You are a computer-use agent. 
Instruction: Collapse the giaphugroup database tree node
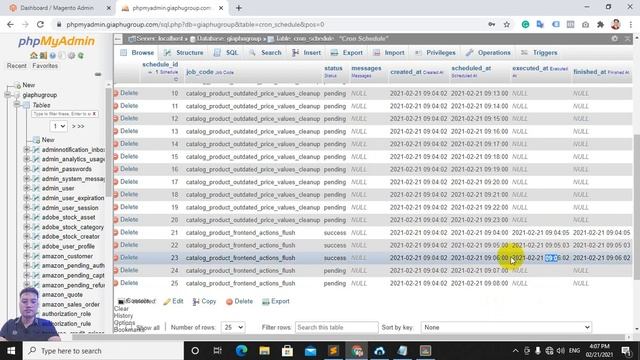point(7,95)
